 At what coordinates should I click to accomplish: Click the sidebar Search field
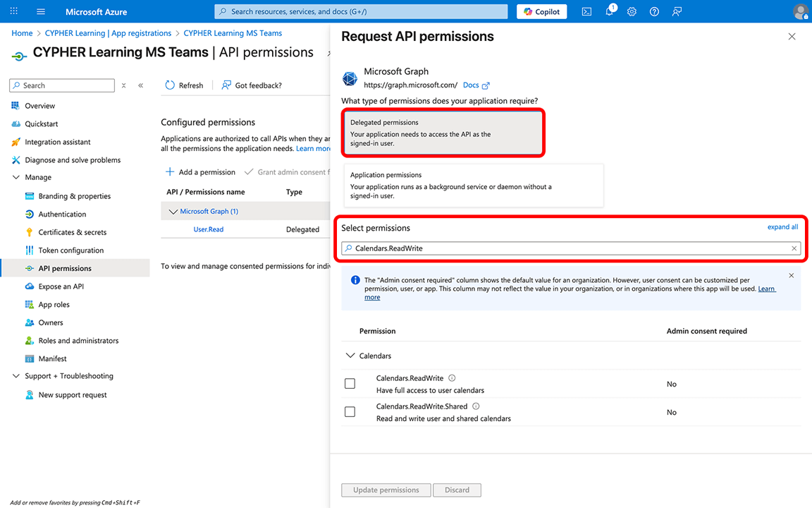click(62, 85)
